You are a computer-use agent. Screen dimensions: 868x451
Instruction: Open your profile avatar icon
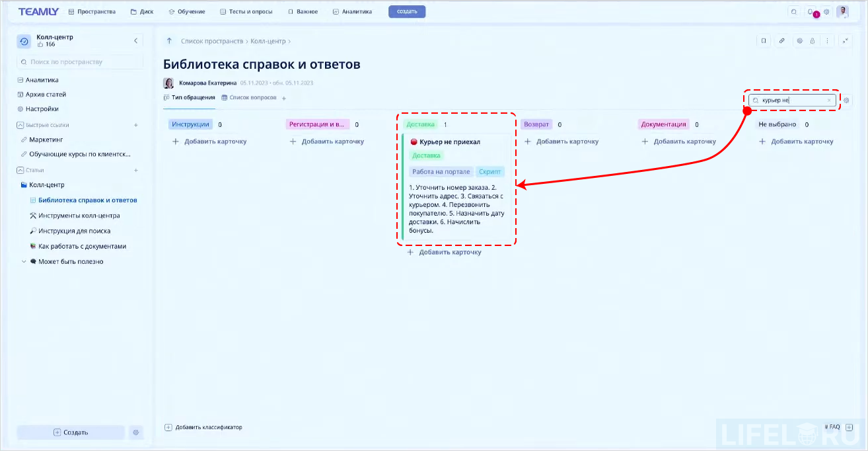coord(843,11)
